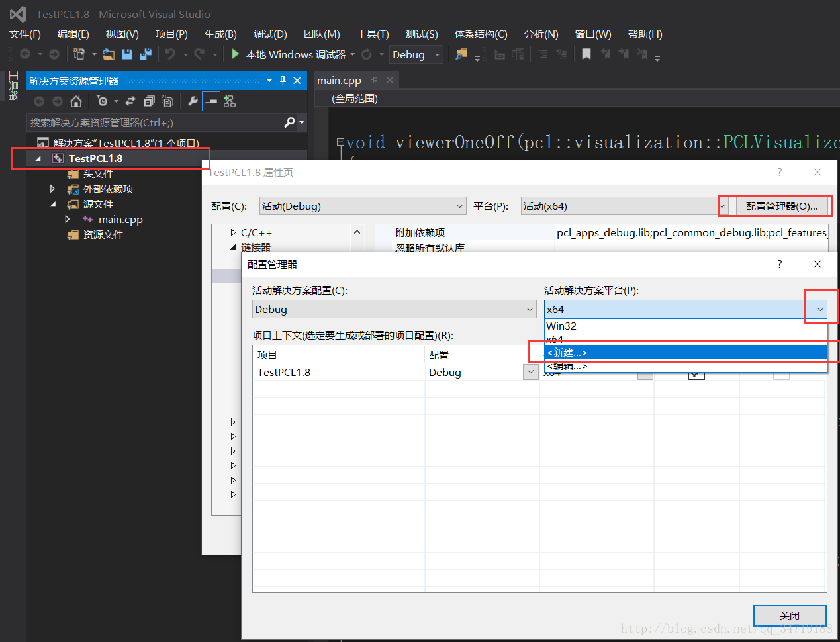Image resolution: width=840 pixels, height=642 pixels.
Task: Open the 项目(P) menu
Action: 171,34
